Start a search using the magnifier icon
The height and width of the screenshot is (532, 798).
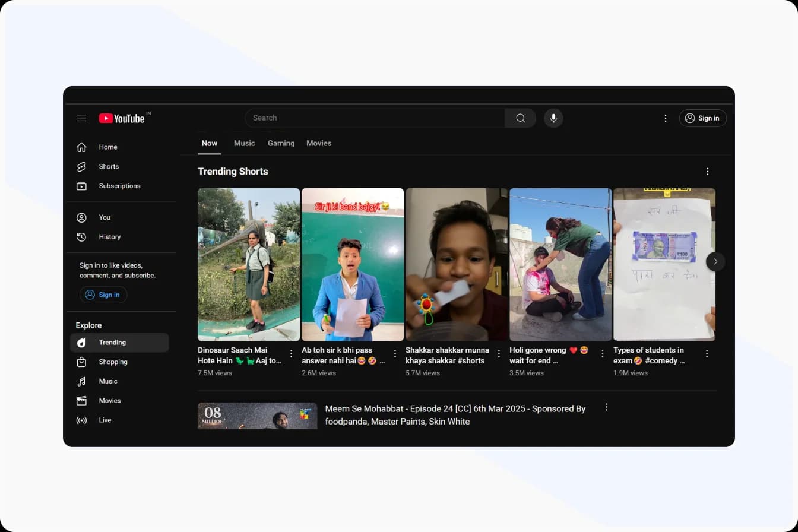[x=520, y=118]
